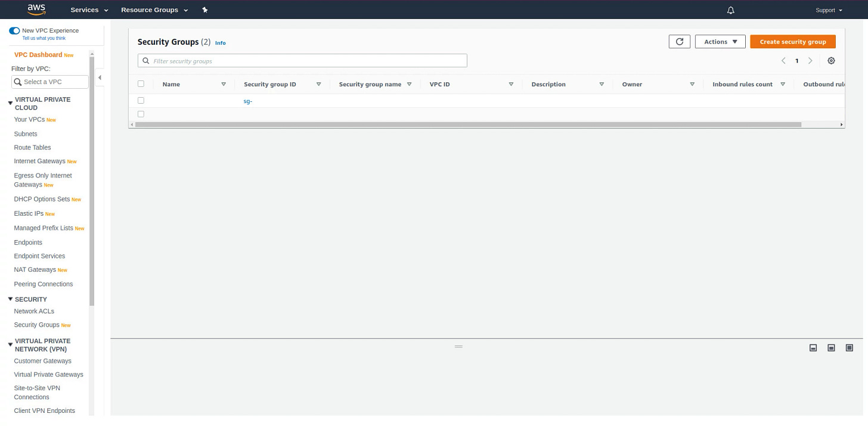Collapse the VPC sidebar with the arrow icon
The width and height of the screenshot is (868, 426).
(x=100, y=77)
